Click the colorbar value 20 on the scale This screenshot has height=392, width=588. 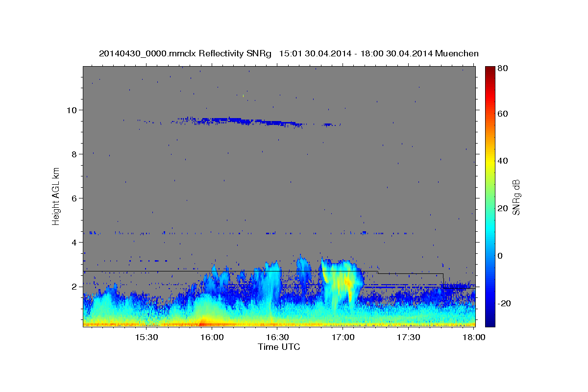tap(502, 208)
